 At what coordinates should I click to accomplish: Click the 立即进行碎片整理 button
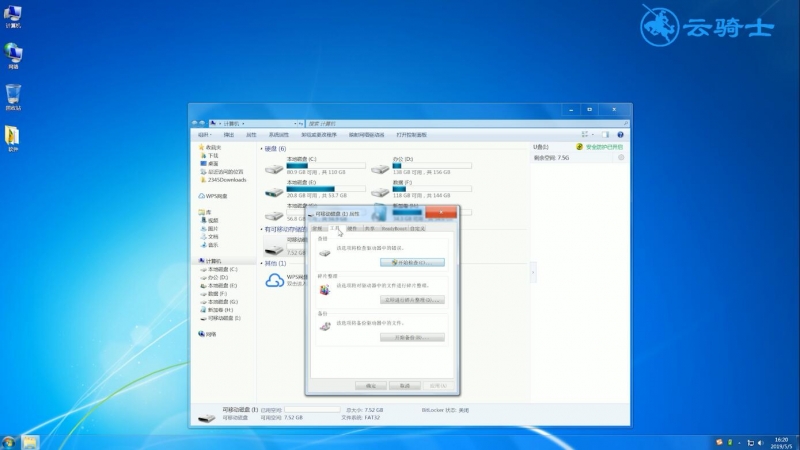(412, 299)
